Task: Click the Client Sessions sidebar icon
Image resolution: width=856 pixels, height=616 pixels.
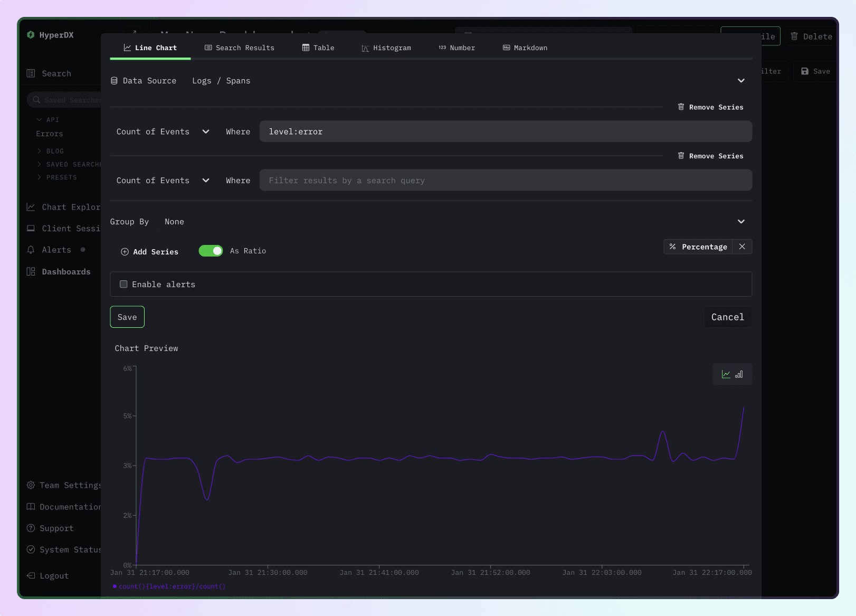Action: point(31,228)
